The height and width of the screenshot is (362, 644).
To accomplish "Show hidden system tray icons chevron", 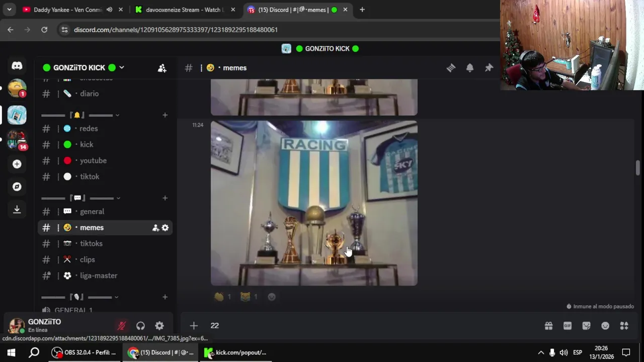I will coord(541,352).
